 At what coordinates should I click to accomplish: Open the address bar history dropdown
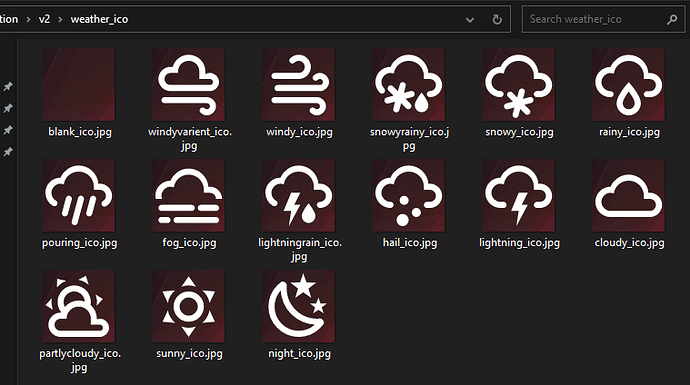470,20
